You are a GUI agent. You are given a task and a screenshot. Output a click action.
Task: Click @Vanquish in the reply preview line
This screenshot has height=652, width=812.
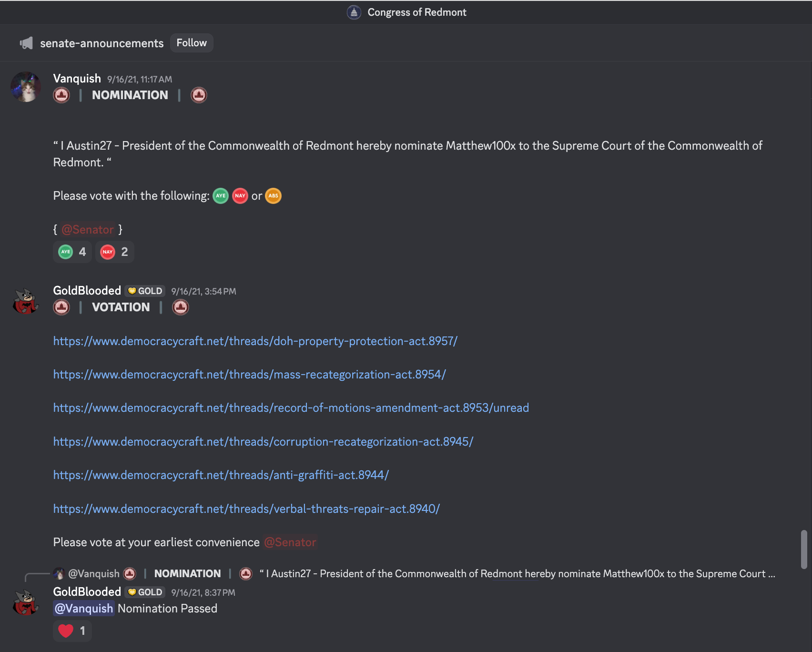click(94, 574)
